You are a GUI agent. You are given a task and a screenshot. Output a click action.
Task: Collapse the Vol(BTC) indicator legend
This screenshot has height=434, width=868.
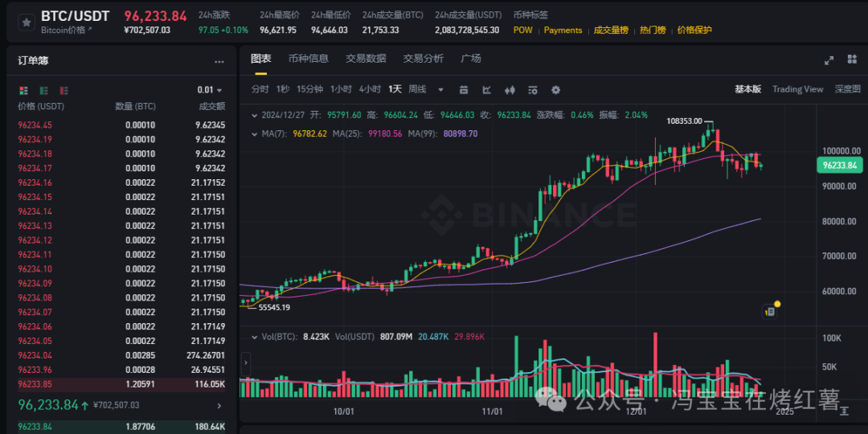tap(254, 337)
